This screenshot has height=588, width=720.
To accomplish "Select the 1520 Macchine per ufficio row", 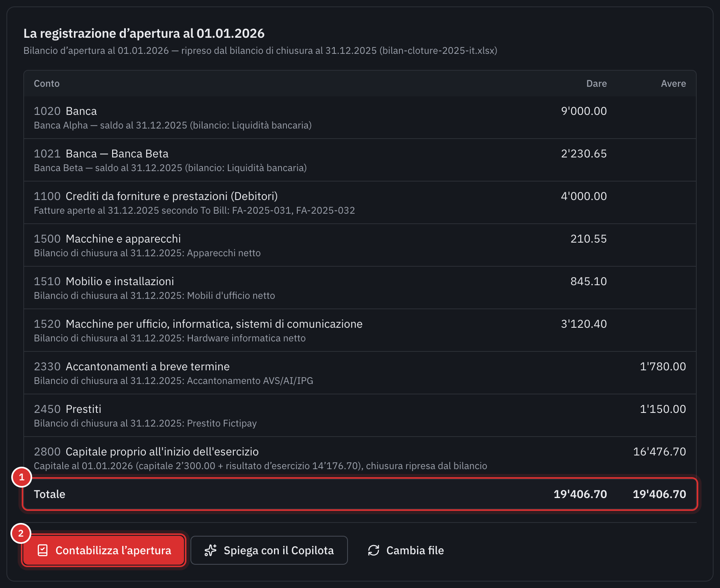I will 360,331.
